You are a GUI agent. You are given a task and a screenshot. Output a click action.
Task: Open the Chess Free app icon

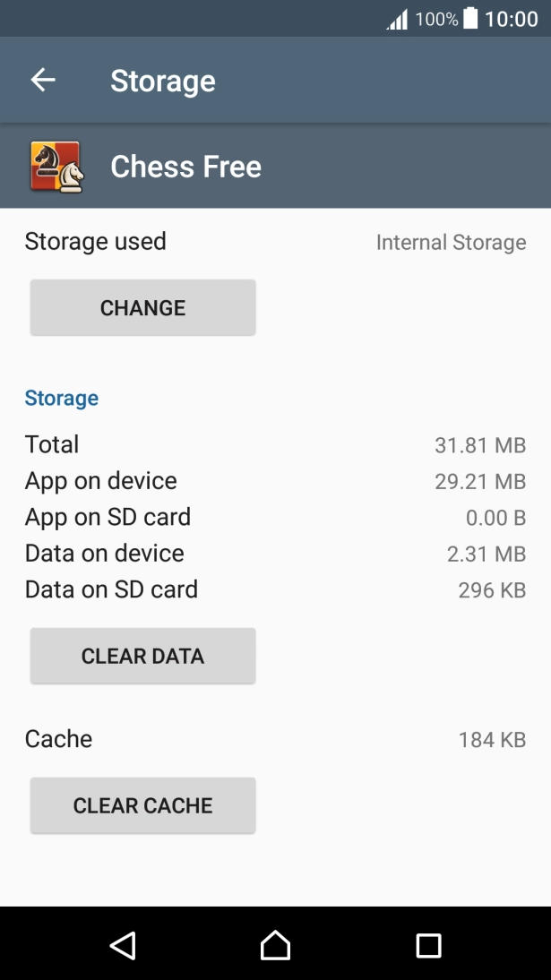pos(56,166)
